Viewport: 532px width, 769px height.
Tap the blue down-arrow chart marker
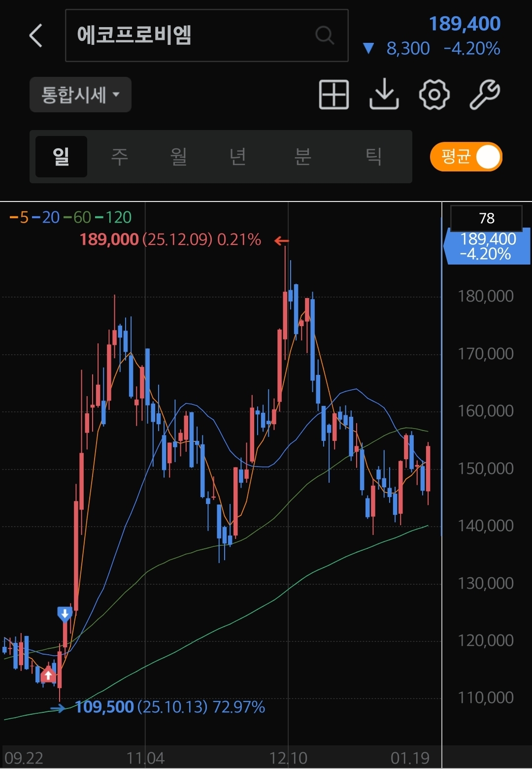(x=65, y=614)
